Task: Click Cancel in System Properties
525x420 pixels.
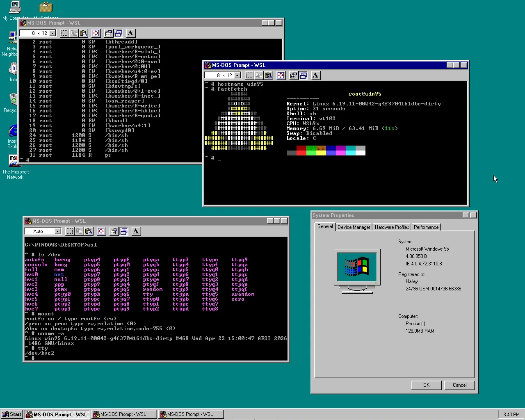Action: click(459, 385)
